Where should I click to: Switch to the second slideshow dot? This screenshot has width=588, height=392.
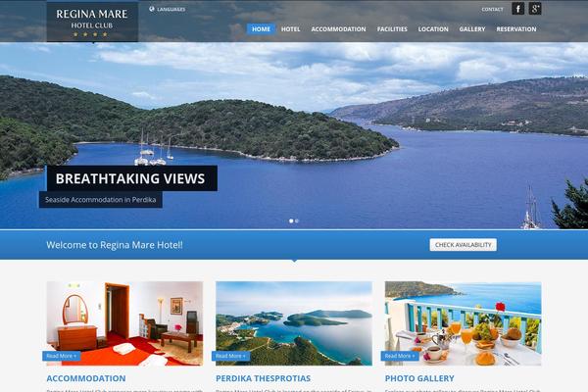[297, 220]
